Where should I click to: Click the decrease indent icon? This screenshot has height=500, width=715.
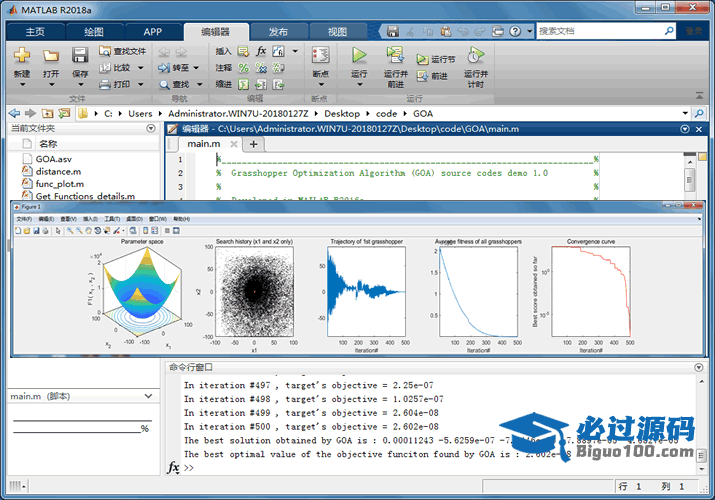pyautogui.click(x=278, y=84)
